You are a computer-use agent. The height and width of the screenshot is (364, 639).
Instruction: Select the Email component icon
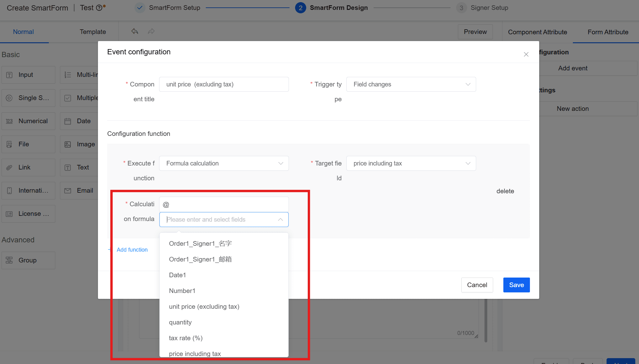point(68,190)
